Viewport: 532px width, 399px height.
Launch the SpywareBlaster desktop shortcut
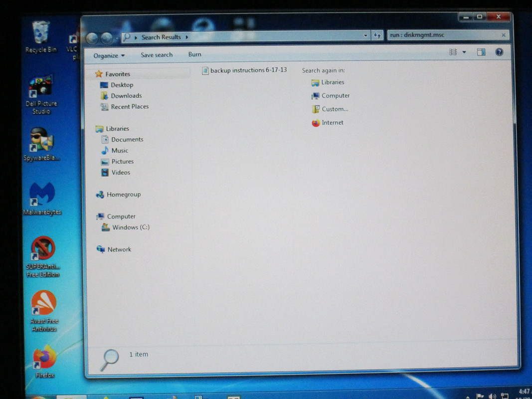(41, 144)
